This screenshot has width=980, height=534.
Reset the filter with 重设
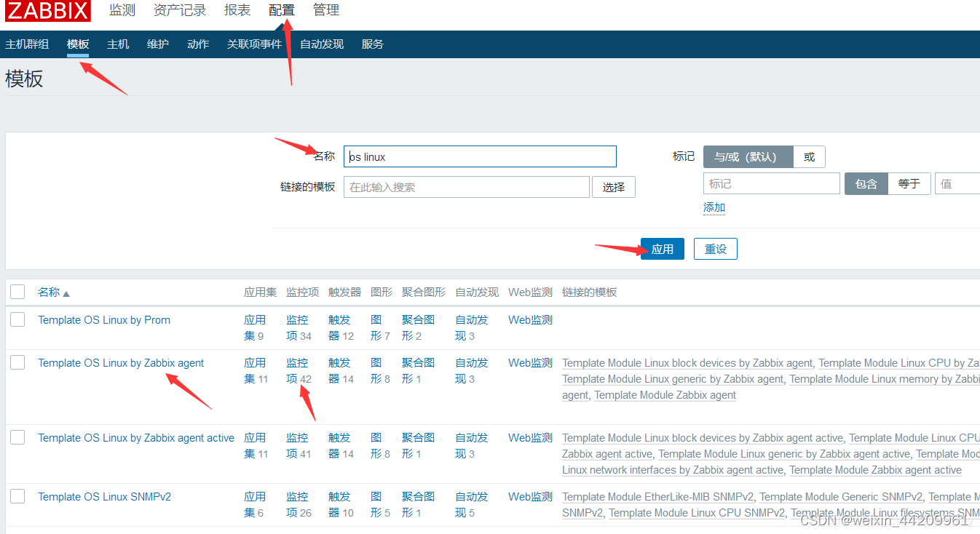pos(716,249)
